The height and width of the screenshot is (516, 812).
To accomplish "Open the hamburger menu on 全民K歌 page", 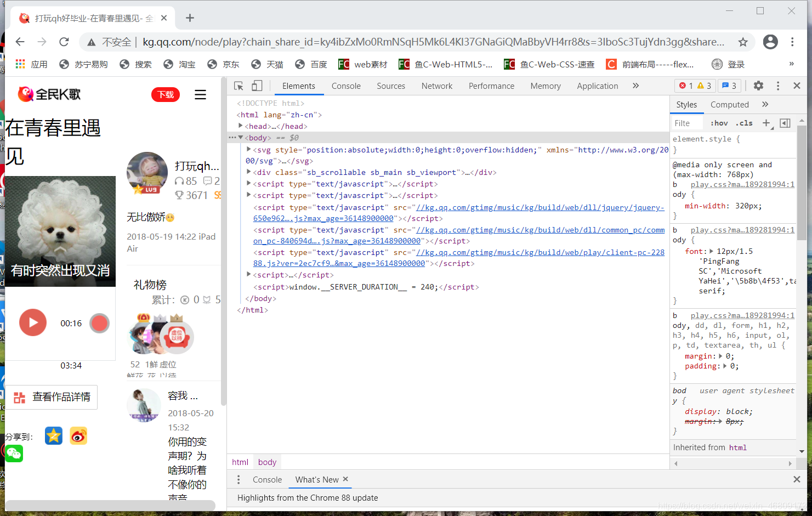I will pyautogui.click(x=201, y=94).
